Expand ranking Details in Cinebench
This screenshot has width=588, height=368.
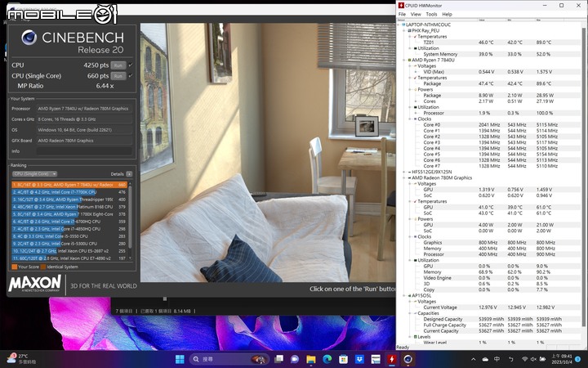pos(129,174)
